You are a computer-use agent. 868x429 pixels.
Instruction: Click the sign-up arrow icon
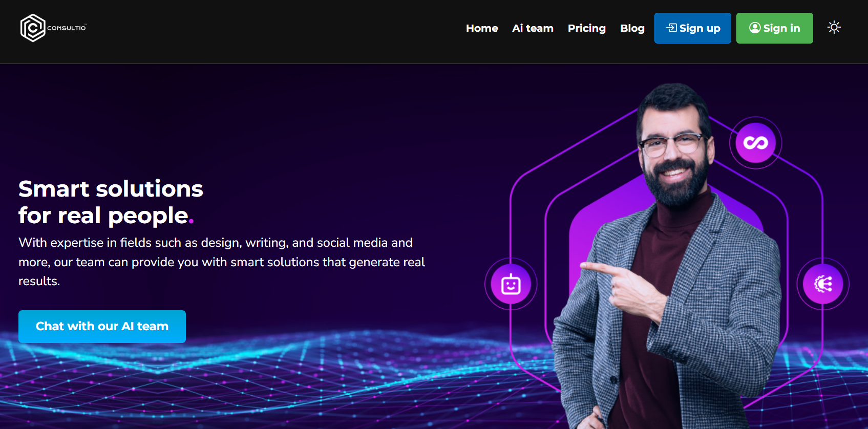click(671, 28)
